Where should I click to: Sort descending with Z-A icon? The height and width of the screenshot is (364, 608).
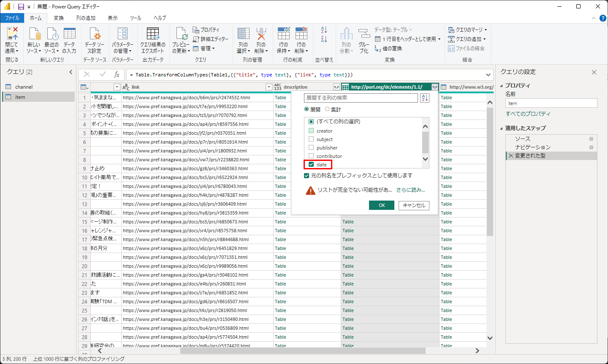click(324, 39)
